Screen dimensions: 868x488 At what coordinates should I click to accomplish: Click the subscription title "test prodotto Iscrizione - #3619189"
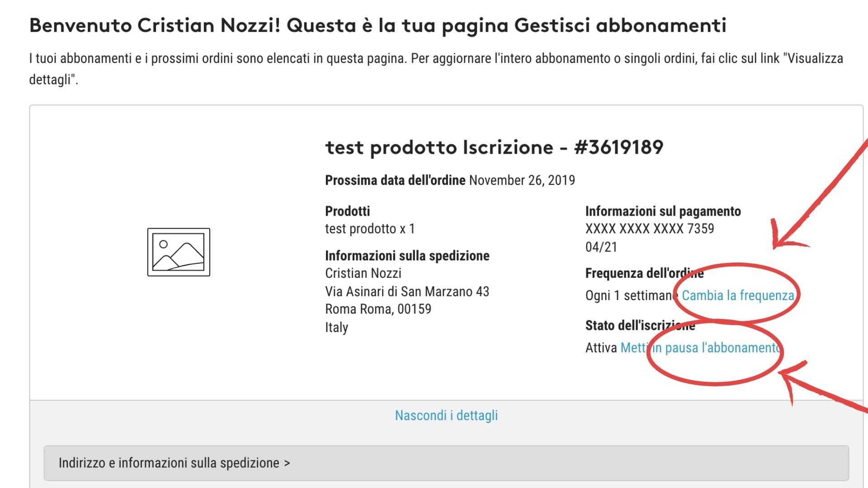pyautogui.click(x=494, y=147)
